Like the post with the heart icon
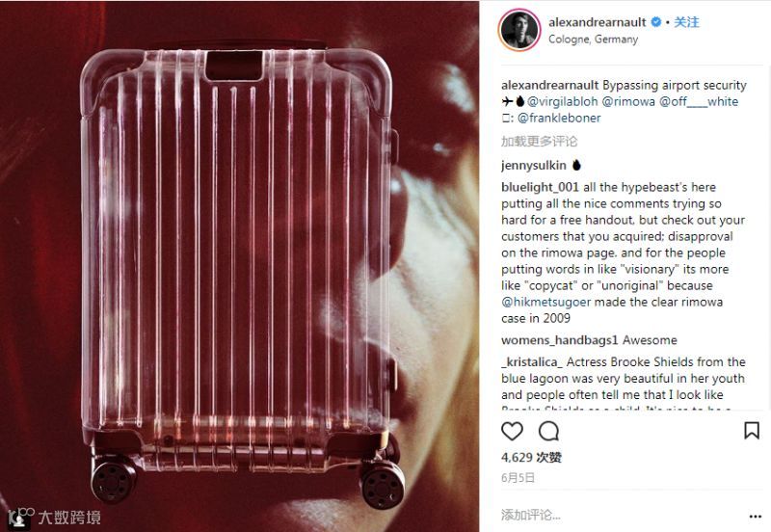 pos(512,431)
